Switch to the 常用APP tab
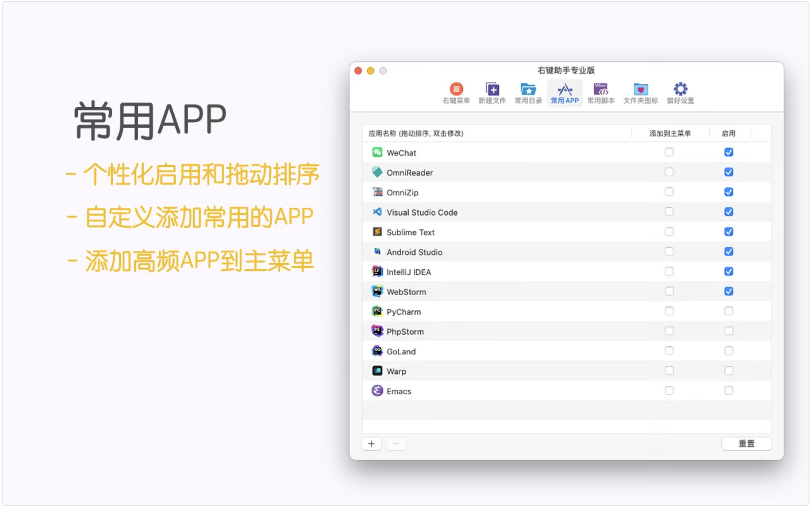 click(564, 93)
